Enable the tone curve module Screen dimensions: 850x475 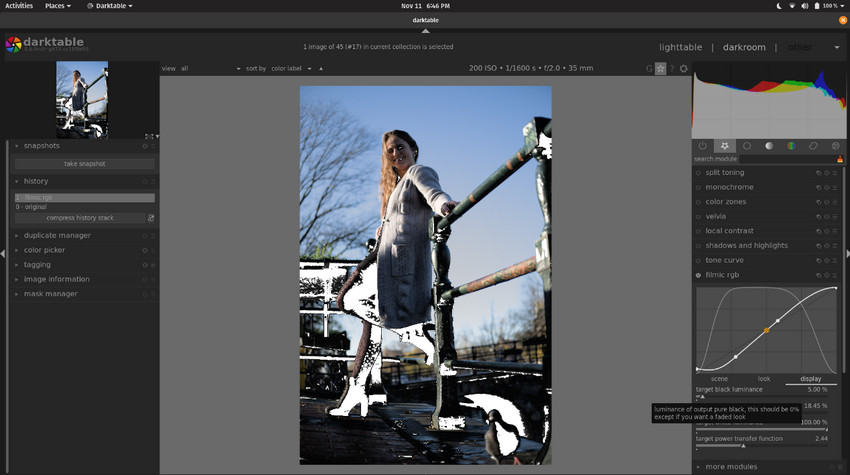pos(698,261)
